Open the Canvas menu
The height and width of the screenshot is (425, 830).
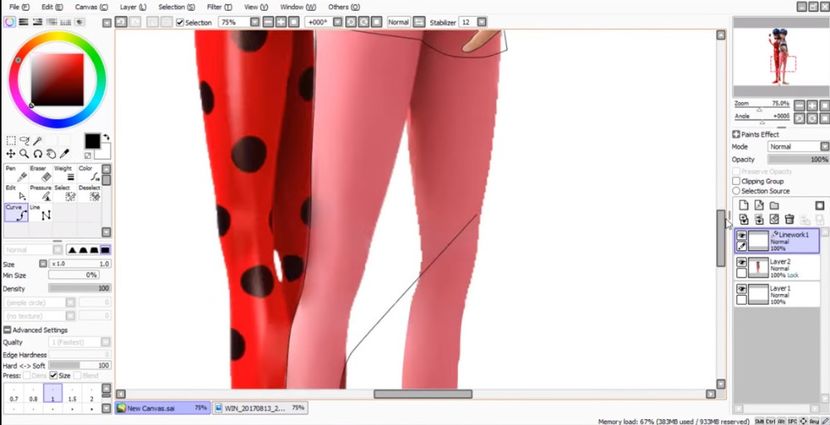click(91, 7)
